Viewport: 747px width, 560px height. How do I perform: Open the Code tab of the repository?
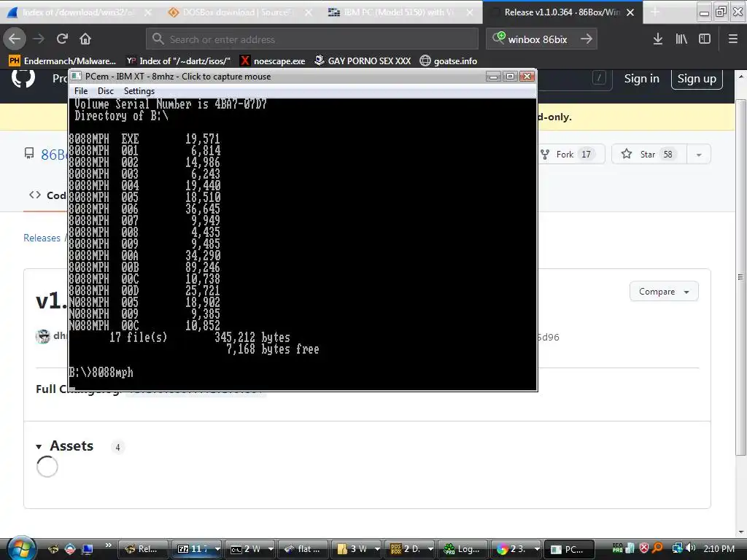(47, 195)
